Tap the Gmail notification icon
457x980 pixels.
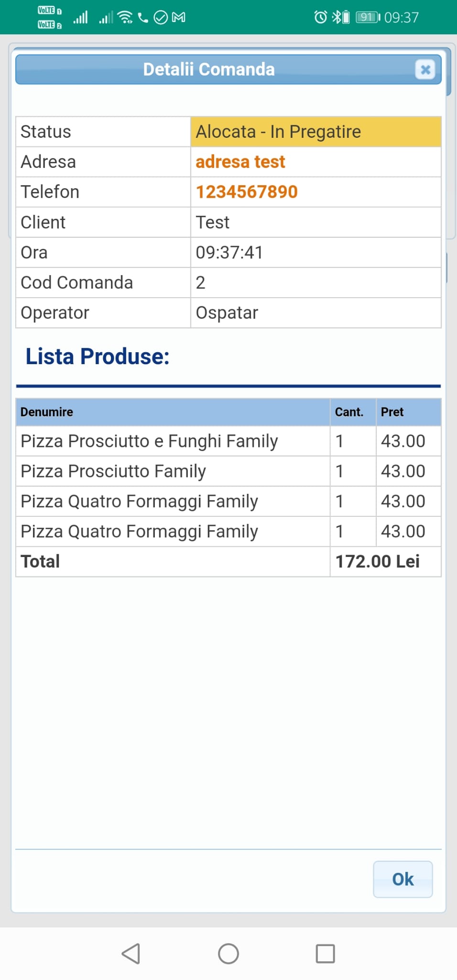tap(178, 18)
